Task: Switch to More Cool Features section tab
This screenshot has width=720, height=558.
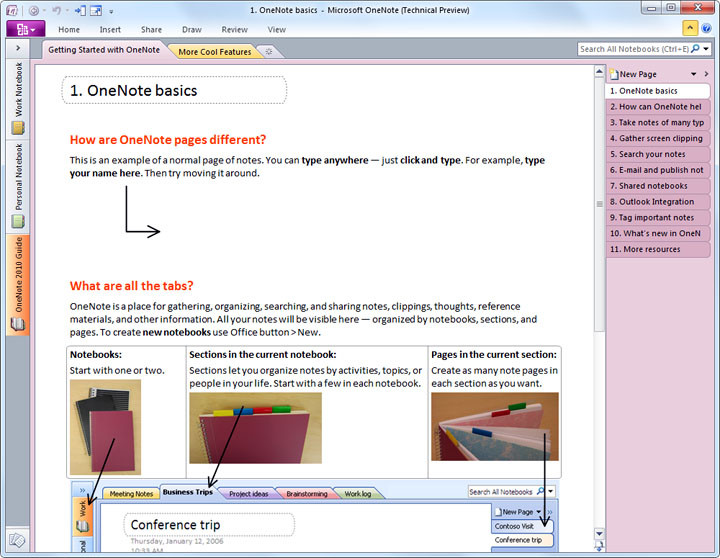Action: point(214,51)
